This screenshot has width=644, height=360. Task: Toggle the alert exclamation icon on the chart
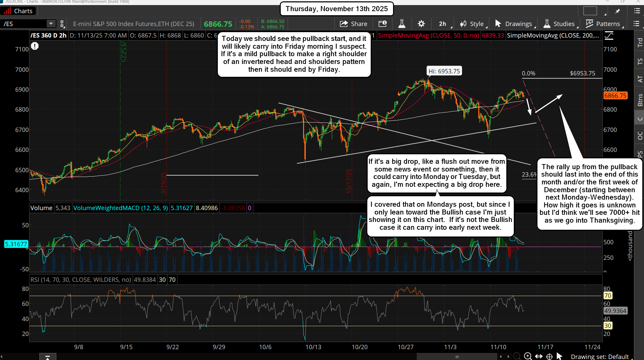click(x=34, y=46)
